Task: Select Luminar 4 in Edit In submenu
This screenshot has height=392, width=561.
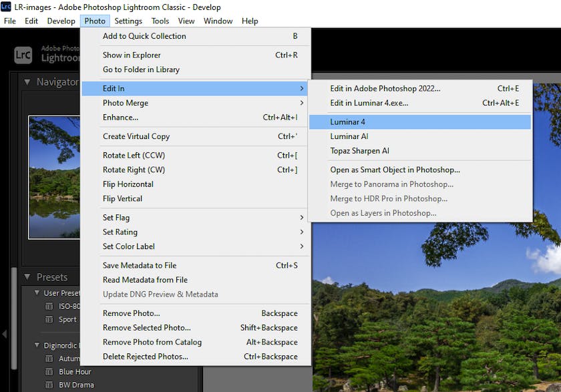Action: tap(420, 122)
